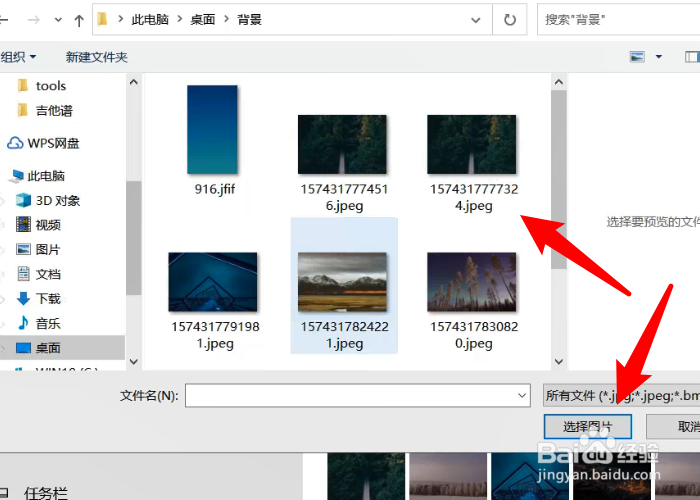This screenshot has height=500, width=700.
Task: Click inside the 文件名(N) input field
Action: click(350, 396)
